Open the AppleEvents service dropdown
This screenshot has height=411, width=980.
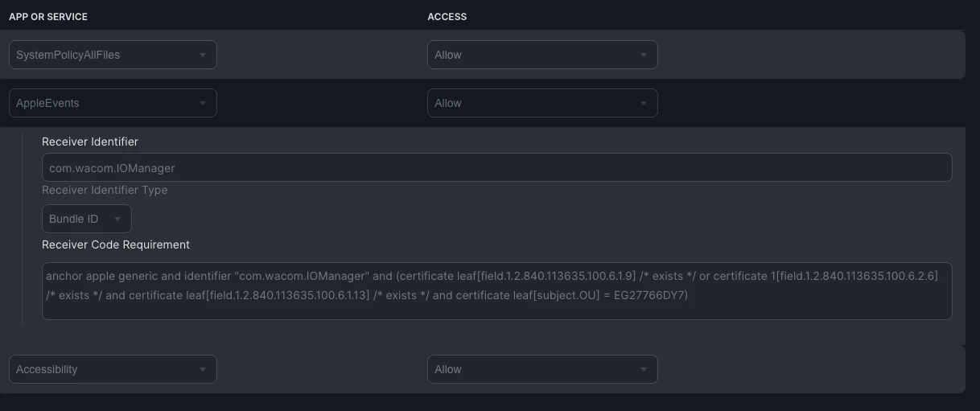point(113,103)
